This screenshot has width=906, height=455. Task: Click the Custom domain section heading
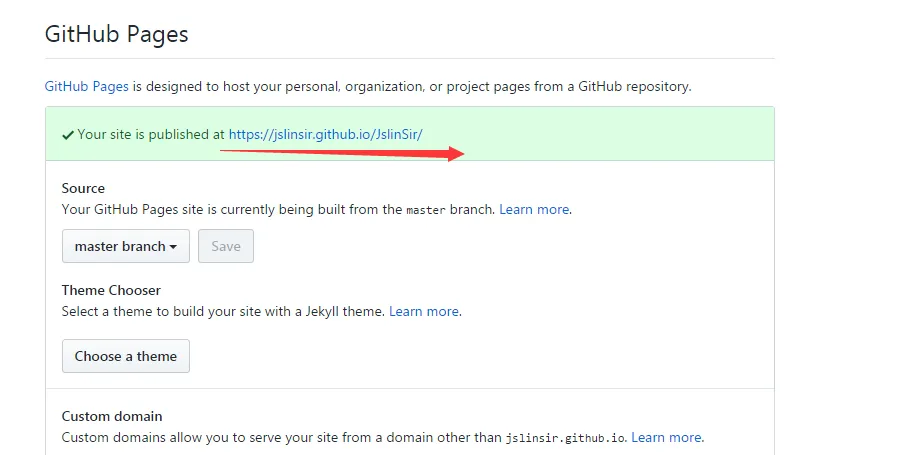(x=112, y=416)
